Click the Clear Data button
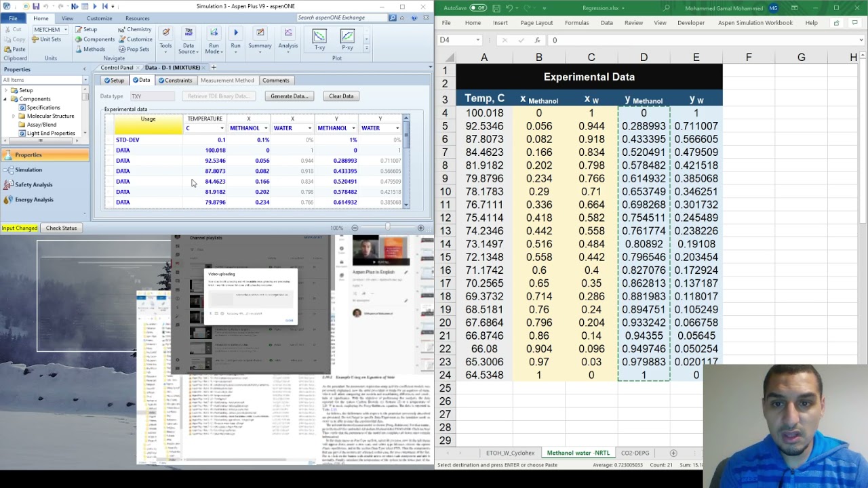868x488 pixels. [x=341, y=96]
